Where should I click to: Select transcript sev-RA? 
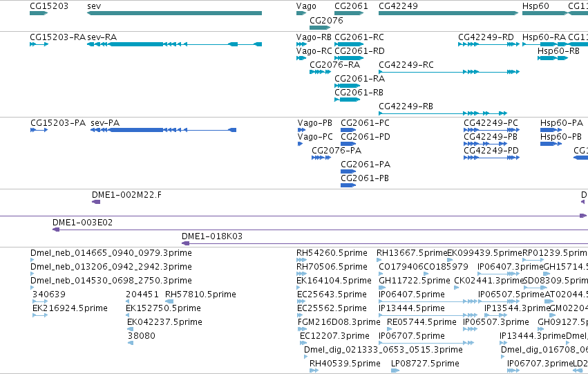pos(174,44)
